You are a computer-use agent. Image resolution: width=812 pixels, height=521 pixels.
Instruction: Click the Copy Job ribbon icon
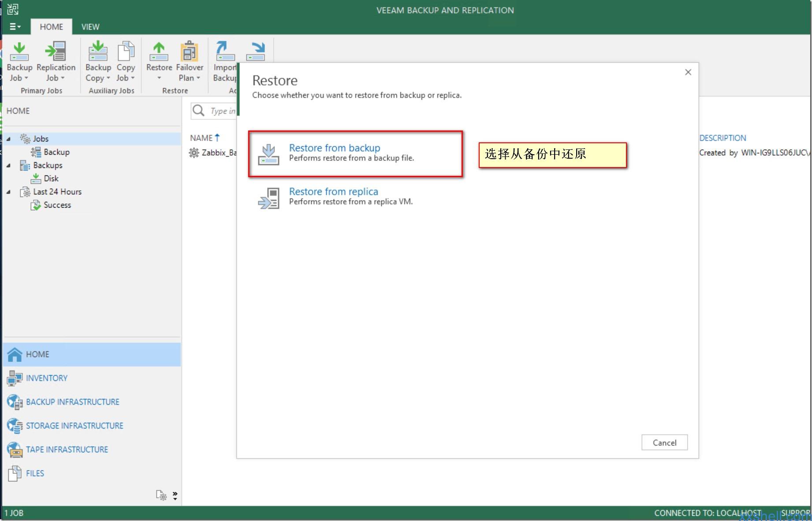tap(126, 51)
